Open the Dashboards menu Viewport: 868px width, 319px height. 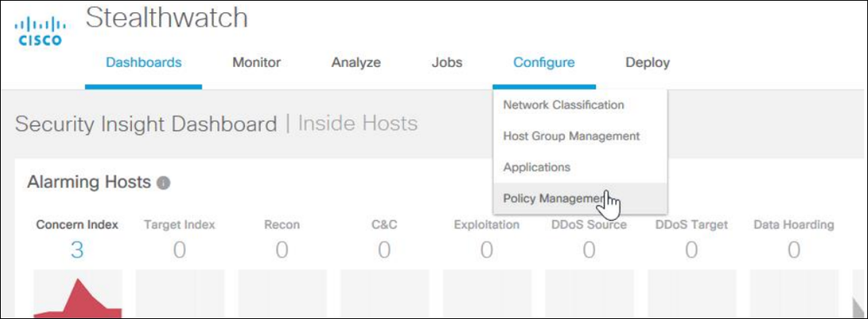(x=143, y=63)
